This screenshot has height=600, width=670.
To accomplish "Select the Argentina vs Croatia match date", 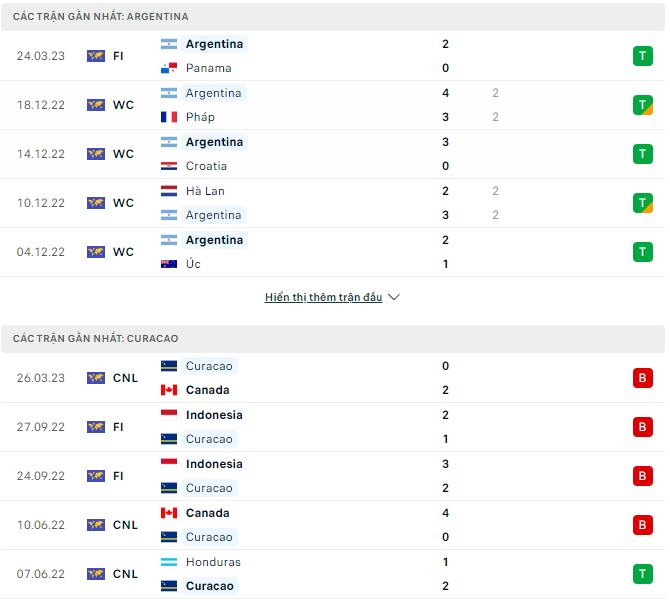I will (40, 154).
